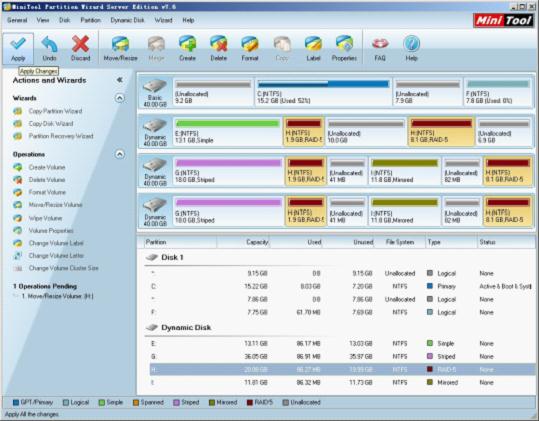Select the E: NTFS Simple volume block
The width and height of the screenshot is (539, 421).
228,132
